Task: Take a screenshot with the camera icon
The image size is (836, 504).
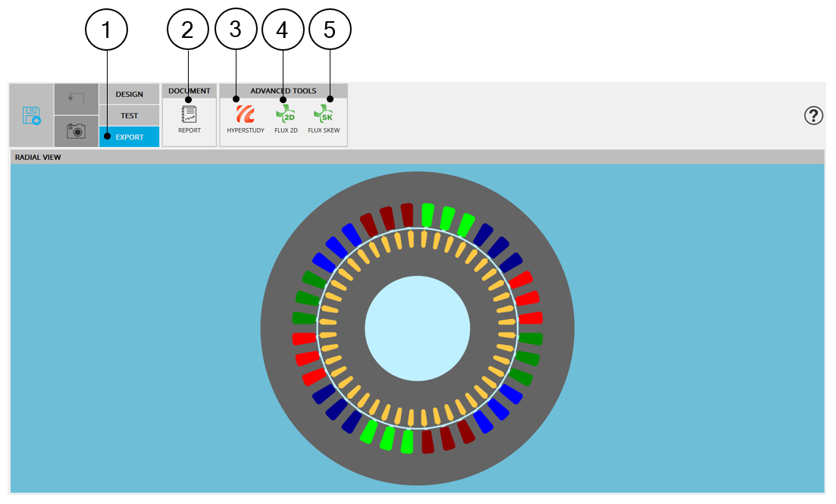Action: [76, 131]
